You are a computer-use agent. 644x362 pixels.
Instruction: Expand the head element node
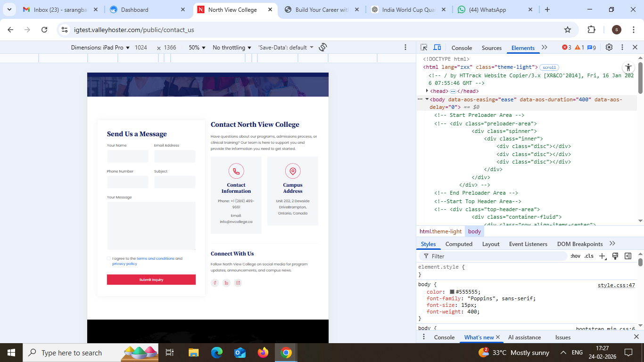click(427, 91)
